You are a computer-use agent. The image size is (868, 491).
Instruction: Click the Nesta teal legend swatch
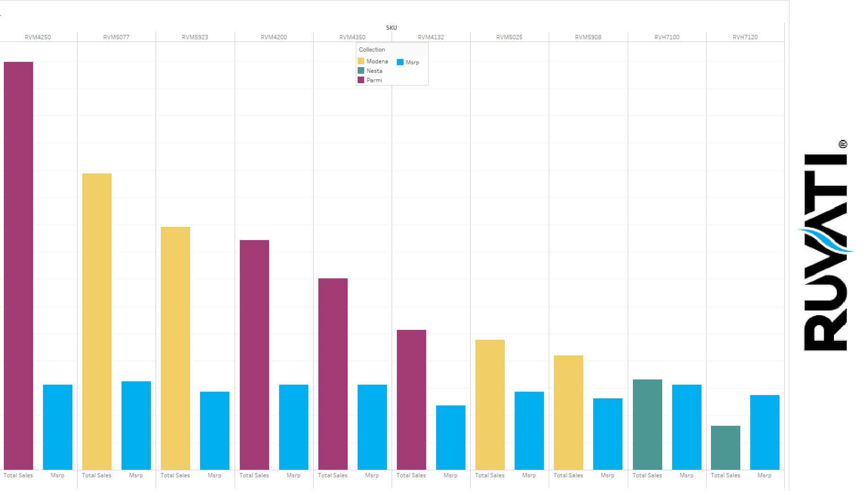(x=361, y=71)
